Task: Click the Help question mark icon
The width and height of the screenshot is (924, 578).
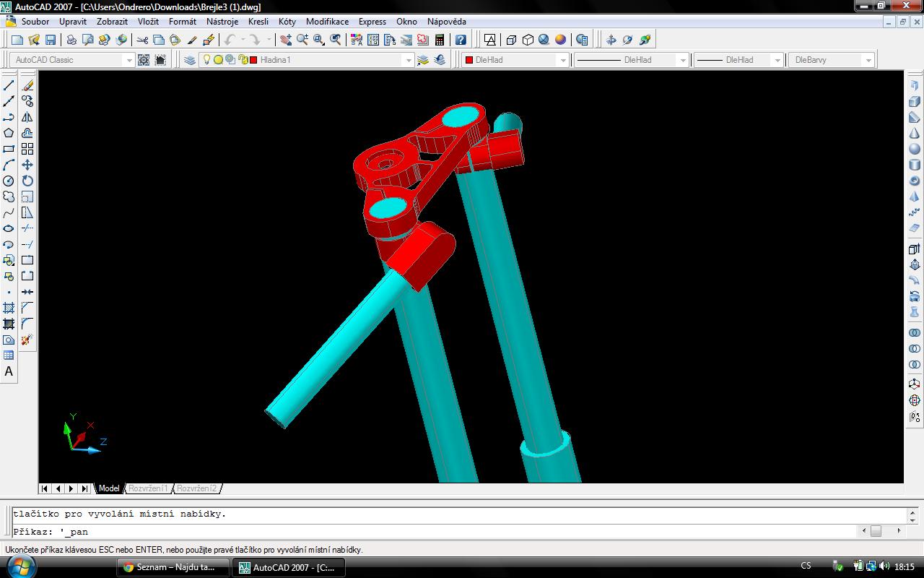Action: point(461,40)
